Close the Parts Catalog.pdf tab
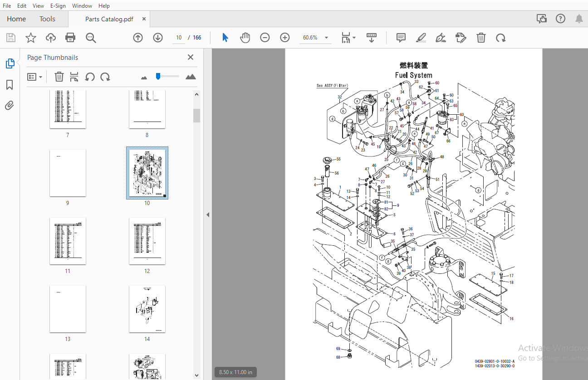 pos(144,19)
